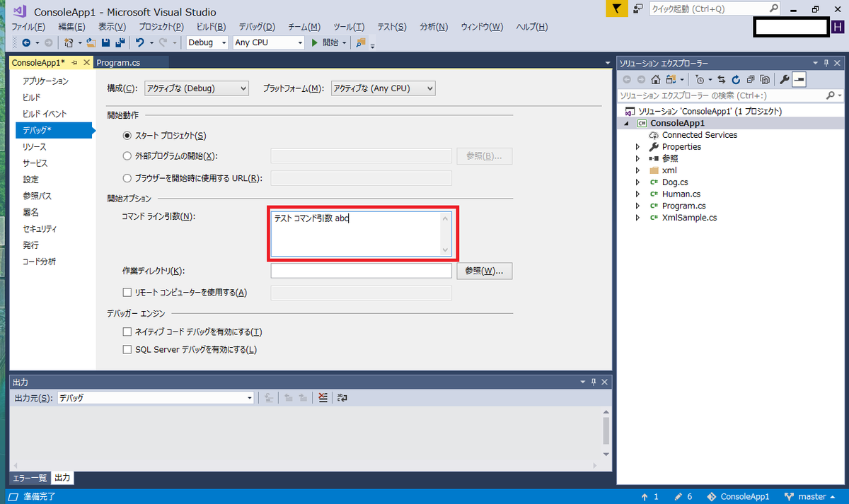849x504 pixels.
Task: Select the スタート プロジェクト radio button
Action: pyautogui.click(x=127, y=136)
